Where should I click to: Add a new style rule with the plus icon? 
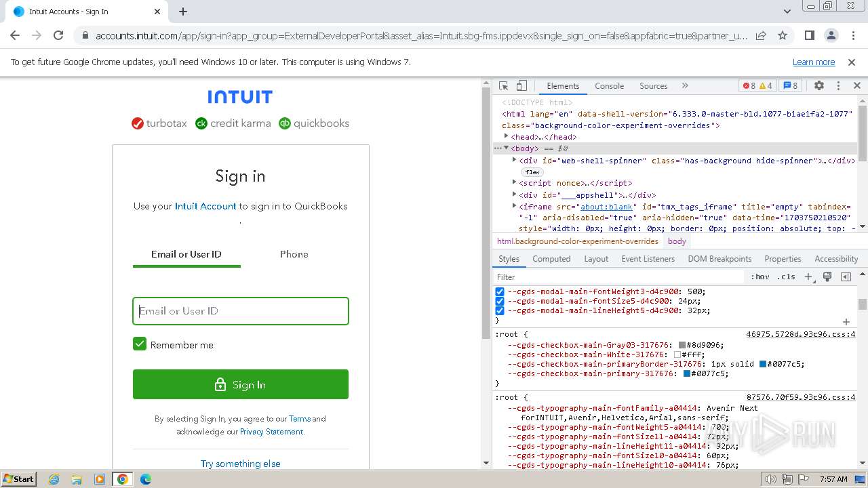point(808,277)
